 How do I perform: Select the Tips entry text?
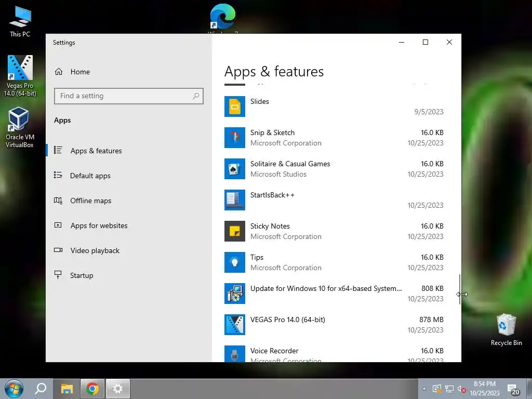pyautogui.click(x=257, y=258)
